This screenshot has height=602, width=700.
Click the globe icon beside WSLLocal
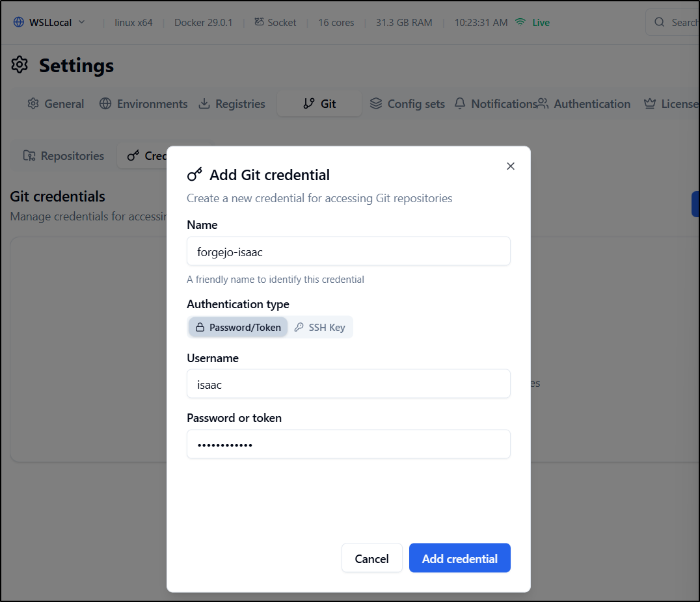(18, 22)
